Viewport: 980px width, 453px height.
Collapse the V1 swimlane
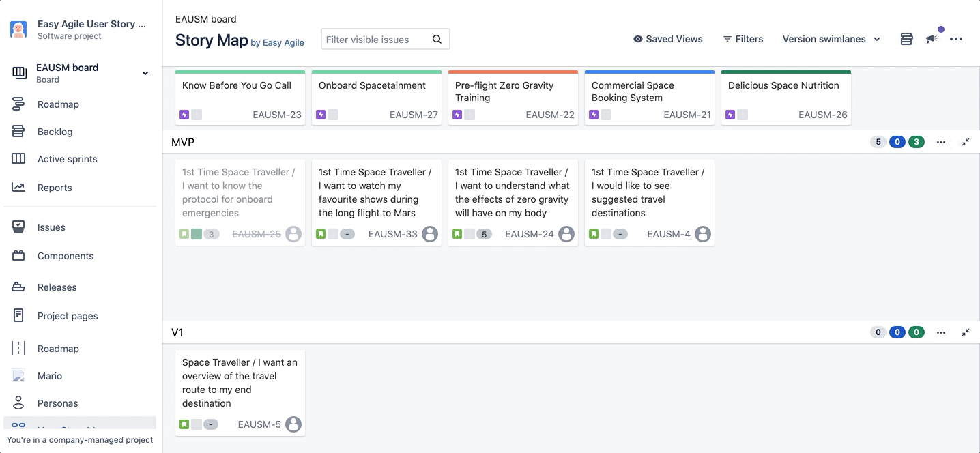(x=966, y=332)
